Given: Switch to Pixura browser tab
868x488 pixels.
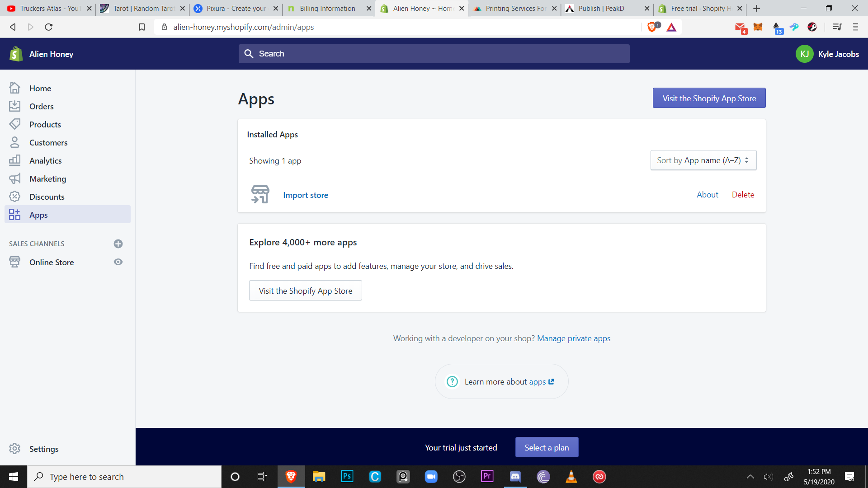Looking at the screenshot, I should click(x=235, y=8).
